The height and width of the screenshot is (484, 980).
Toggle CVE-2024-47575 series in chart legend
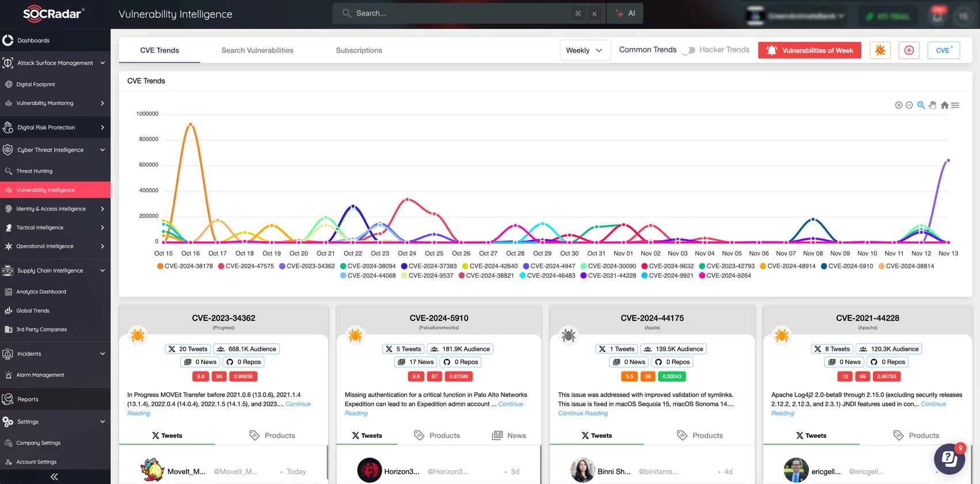tap(246, 266)
